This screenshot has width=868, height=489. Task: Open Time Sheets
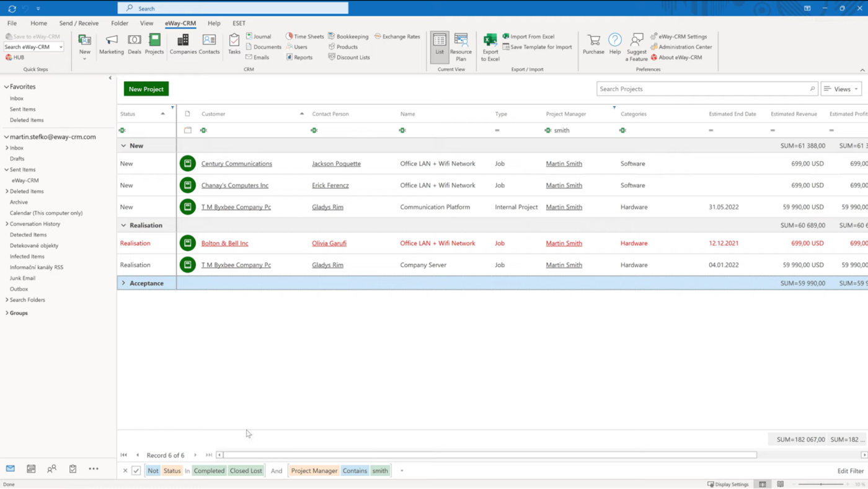pos(305,37)
